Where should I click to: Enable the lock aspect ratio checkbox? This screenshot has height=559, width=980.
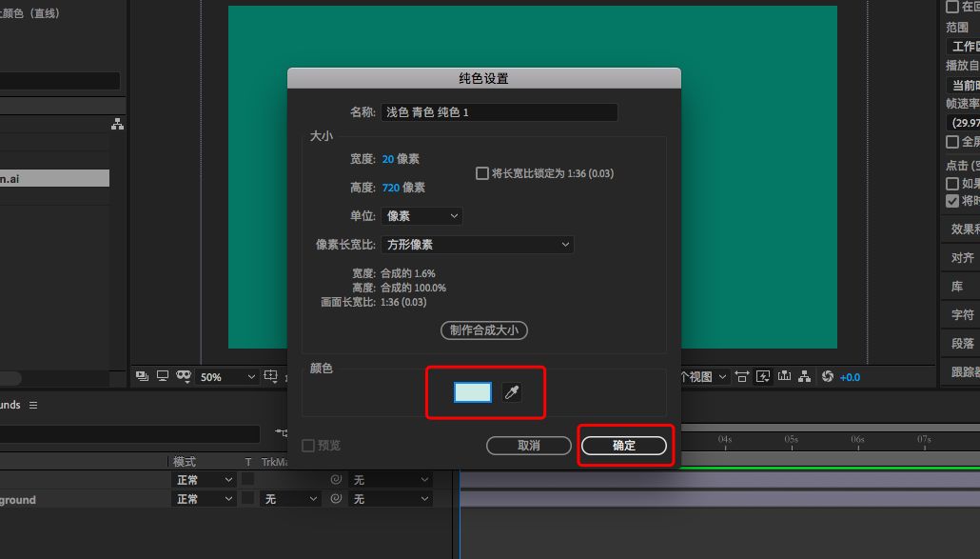[481, 173]
